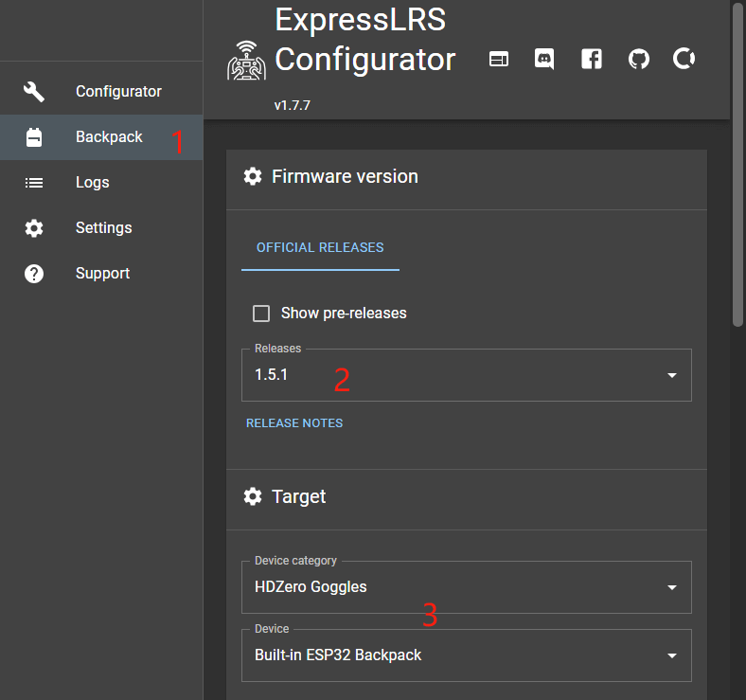
Task: Open the ExpressLRS website icon in header
Action: (498, 60)
